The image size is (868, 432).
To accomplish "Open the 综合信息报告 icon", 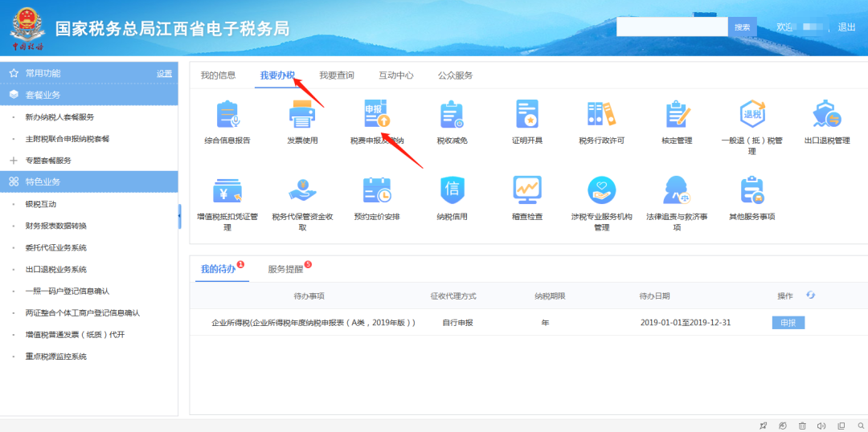I will 227,116.
